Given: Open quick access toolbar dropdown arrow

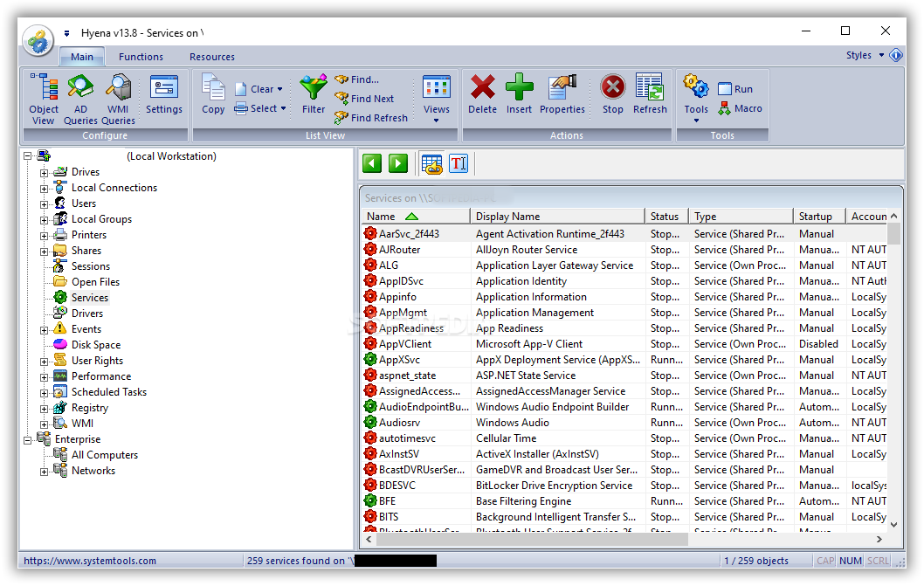Looking at the screenshot, I should click(66, 33).
